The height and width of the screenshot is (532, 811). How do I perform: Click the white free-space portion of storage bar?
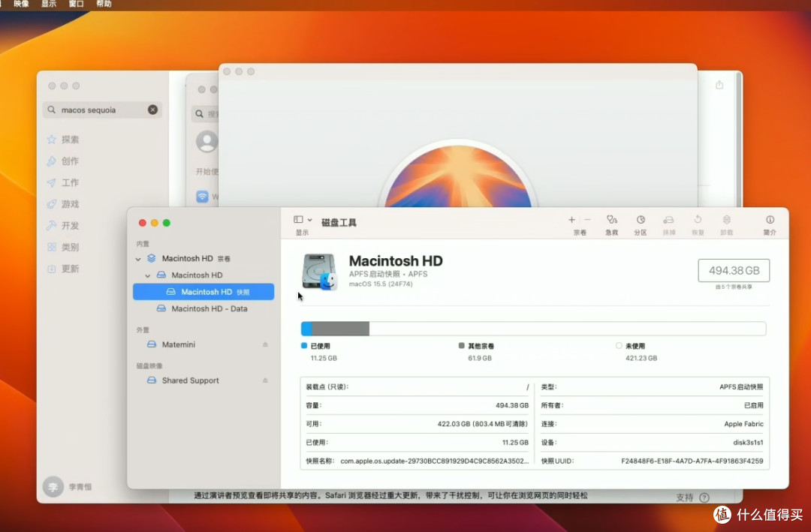tap(568, 329)
